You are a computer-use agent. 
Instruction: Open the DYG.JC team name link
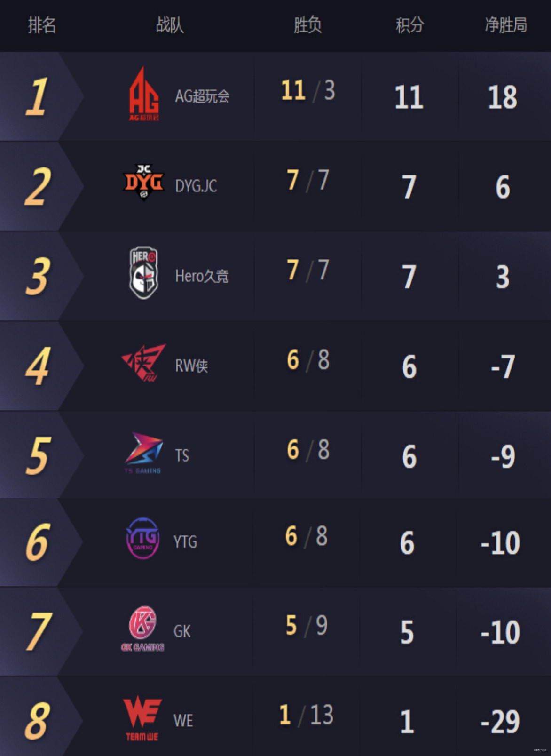(196, 186)
